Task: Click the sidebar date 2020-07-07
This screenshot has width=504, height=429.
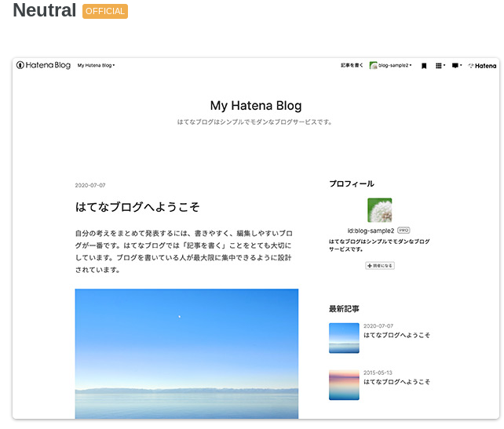Action: (x=378, y=326)
